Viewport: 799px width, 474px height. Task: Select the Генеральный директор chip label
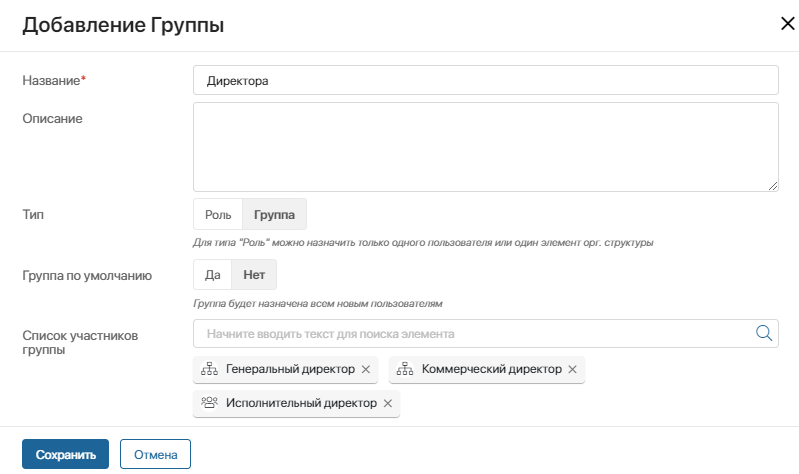click(290, 369)
